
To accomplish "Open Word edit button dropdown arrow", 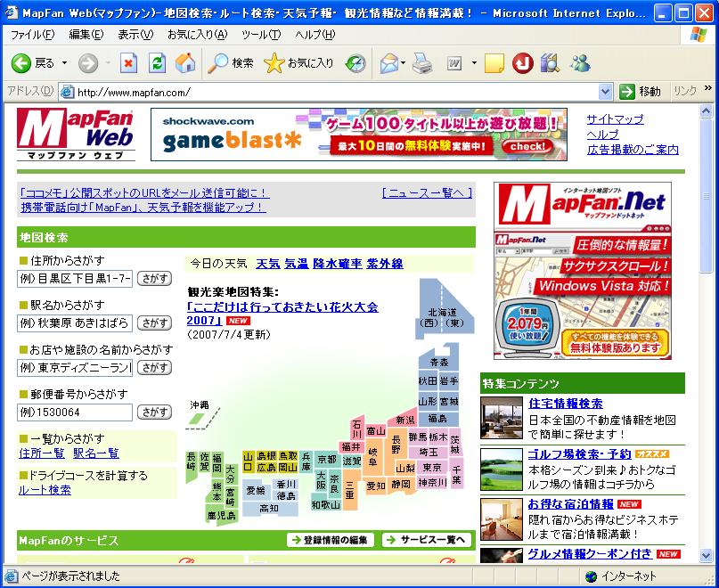I will click(x=474, y=63).
